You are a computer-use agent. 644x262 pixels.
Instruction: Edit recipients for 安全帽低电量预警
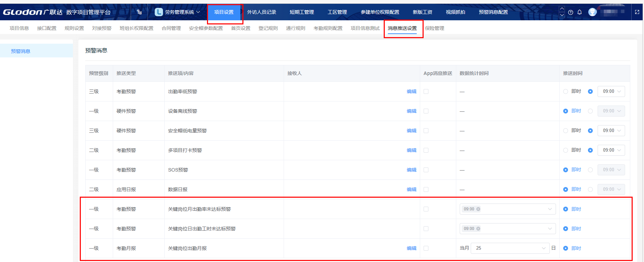click(x=412, y=131)
